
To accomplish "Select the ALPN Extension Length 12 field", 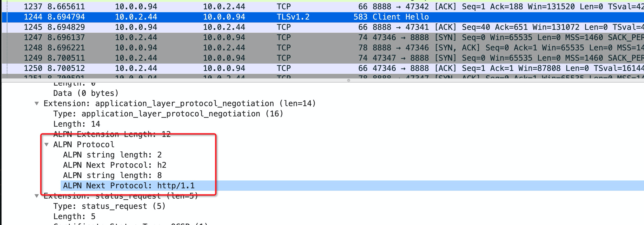I will click(x=111, y=134).
